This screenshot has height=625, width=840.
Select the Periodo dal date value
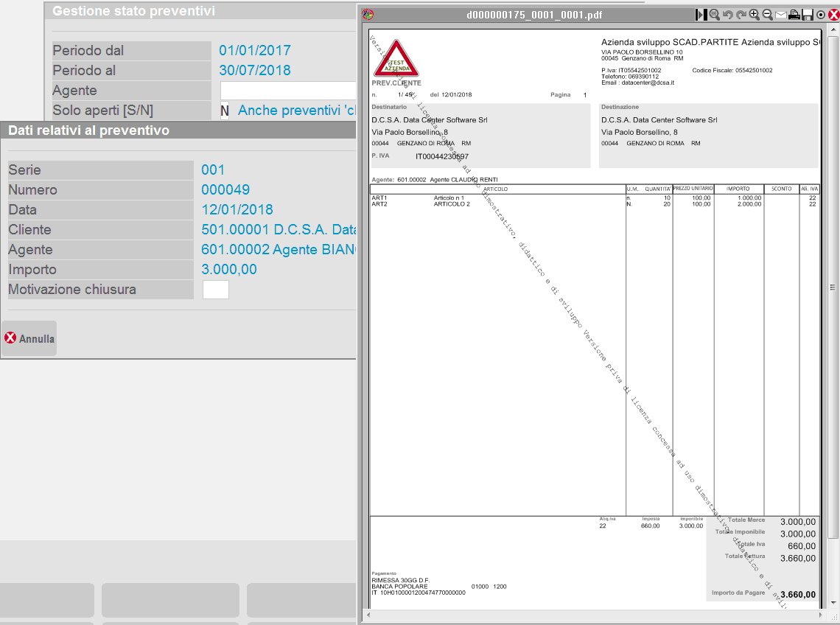(x=255, y=51)
